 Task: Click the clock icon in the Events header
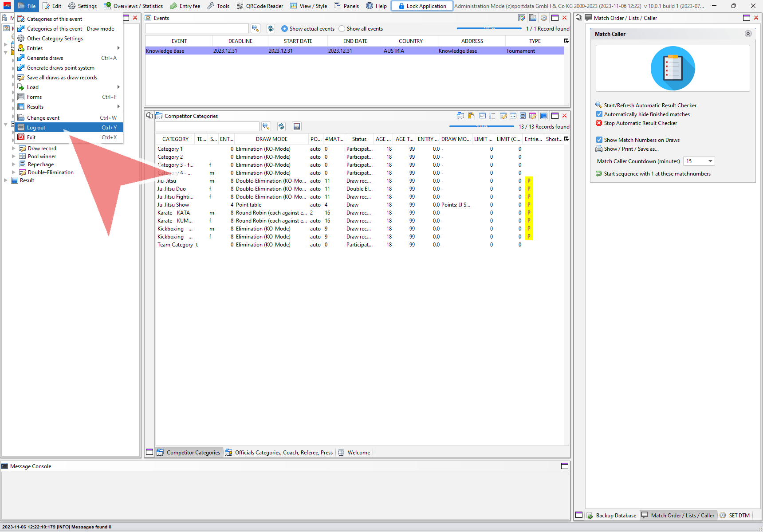point(543,18)
